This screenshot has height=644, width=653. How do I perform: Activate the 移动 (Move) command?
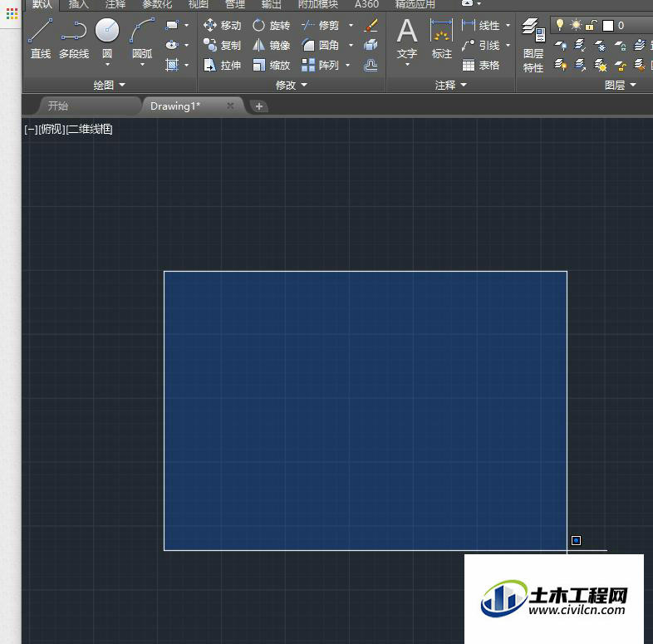coord(222,26)
